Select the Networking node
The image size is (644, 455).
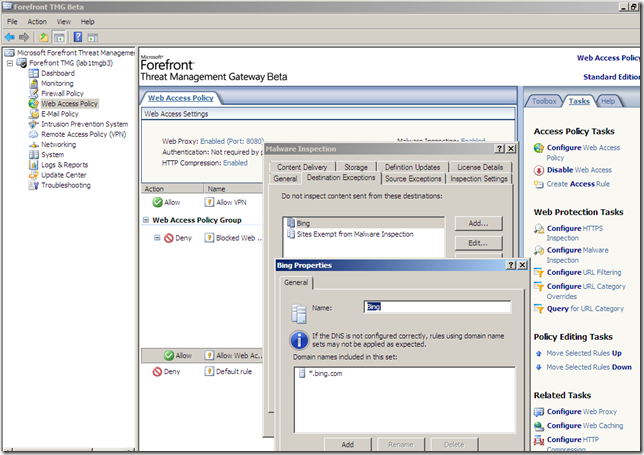click(x=58, y=145)
